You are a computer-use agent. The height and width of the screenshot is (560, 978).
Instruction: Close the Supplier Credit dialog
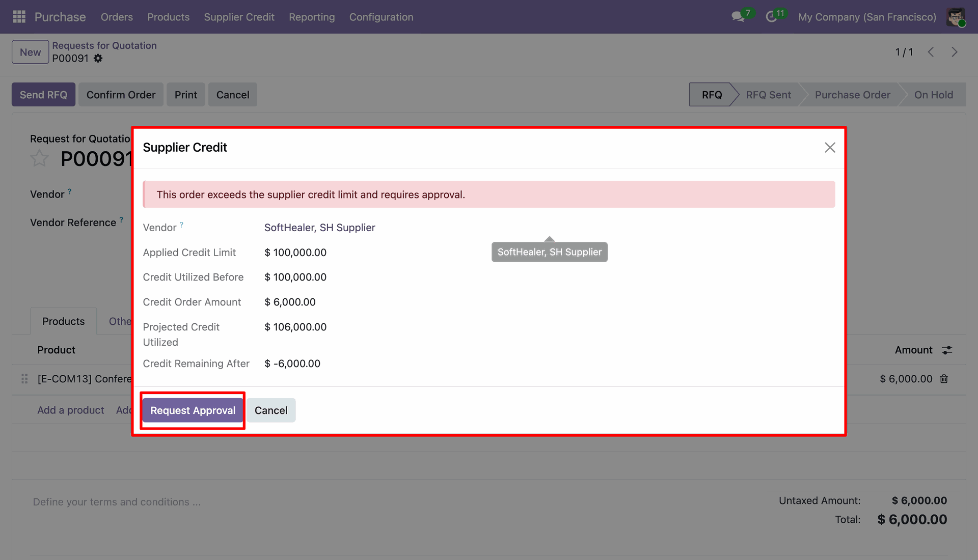pos(830,148)
